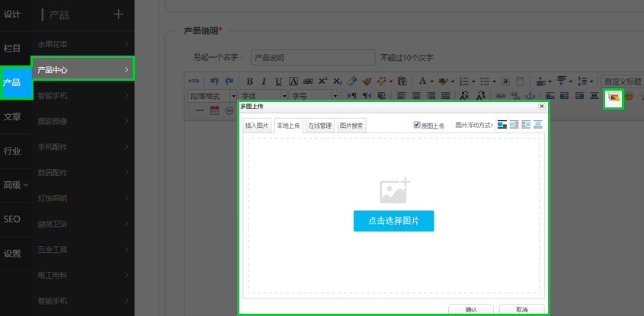Viewport: 644px width, 316px height.
Task: Toggle the 原图上传 checkbox
Action: (x=417, y=125)
